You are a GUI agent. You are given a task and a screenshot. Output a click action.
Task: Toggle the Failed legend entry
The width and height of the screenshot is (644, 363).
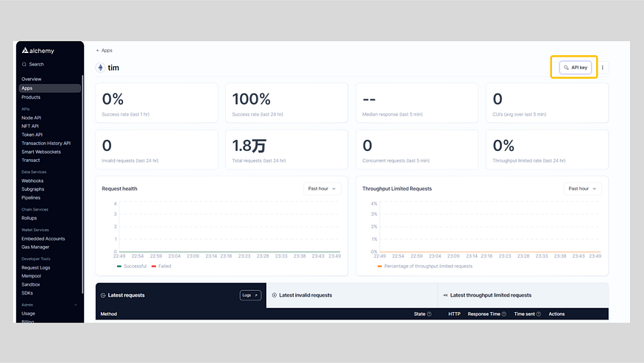click(x=161, y=267)
